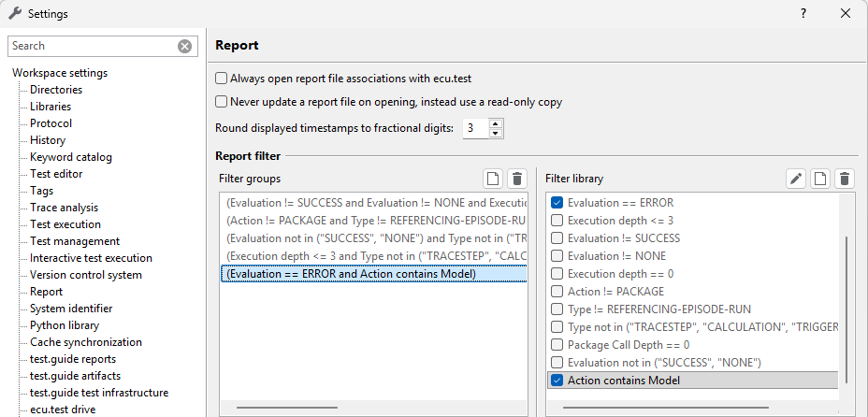Uncheck Action contains Model filter
868x417 pixels.
[557, 381]
